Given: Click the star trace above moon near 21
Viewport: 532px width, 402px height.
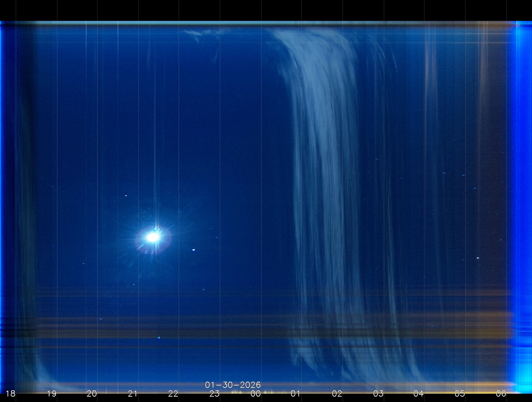Looking at the screenshot, I should (x=126, y=196).
